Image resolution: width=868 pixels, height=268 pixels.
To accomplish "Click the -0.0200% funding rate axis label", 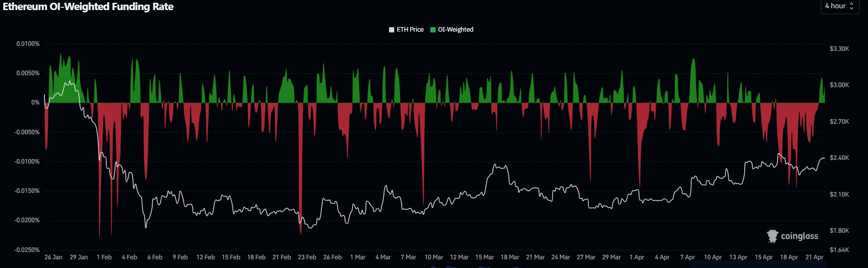I will click(x=27, y=220).
